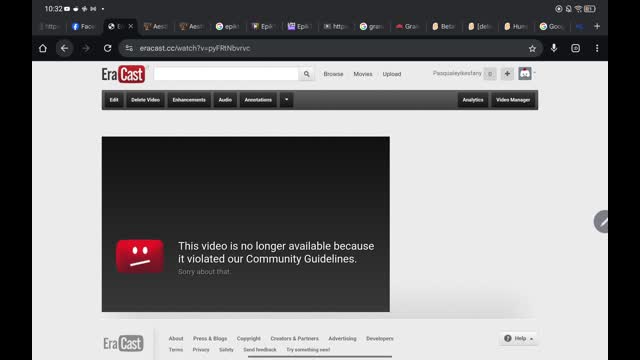Image resolution: width=640 pixels, height=360 pixels.
Task: Open the Press & Blogs footer link
Action: tap(210, 338)
